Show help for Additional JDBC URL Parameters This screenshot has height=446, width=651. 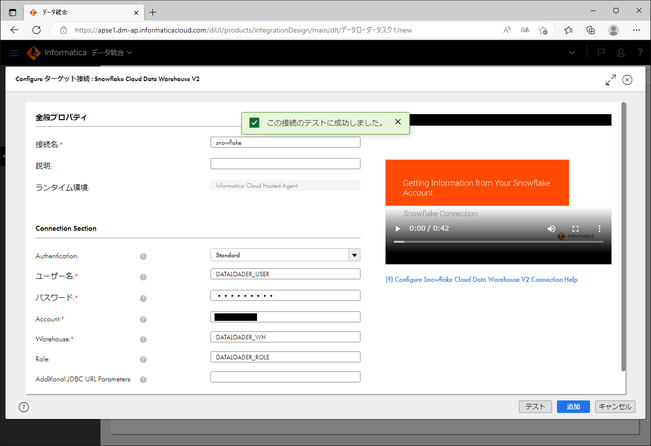tap(143, 379)
